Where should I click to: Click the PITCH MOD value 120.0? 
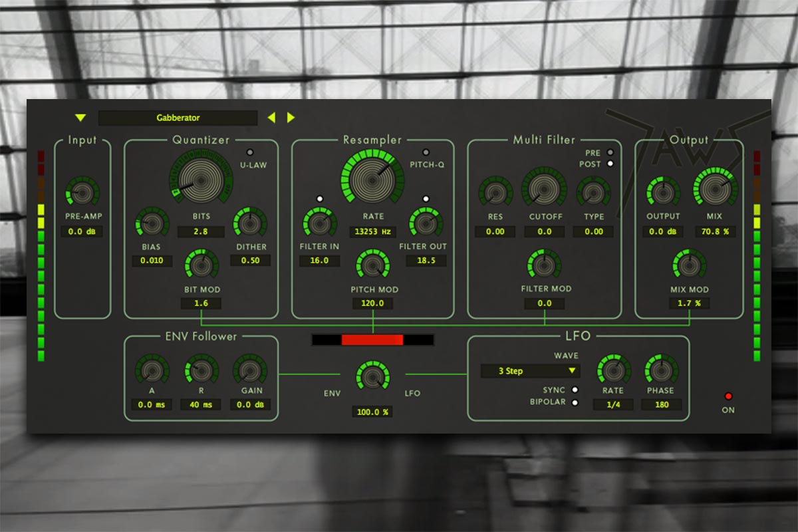[x=372, y=303]
